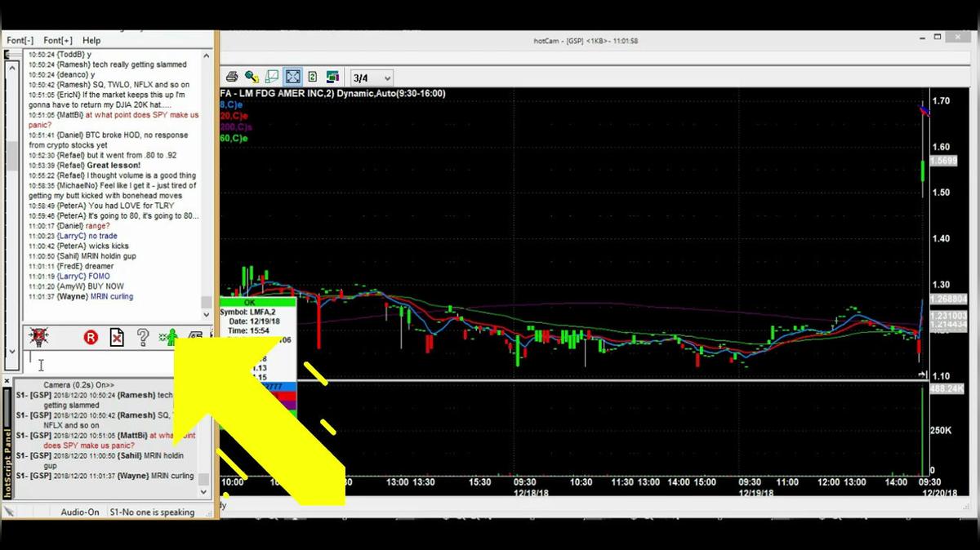The height and width of the screenshot is (550, 980).
Task: Click the 1.231003 price label on axis
Action: [950, 316]
